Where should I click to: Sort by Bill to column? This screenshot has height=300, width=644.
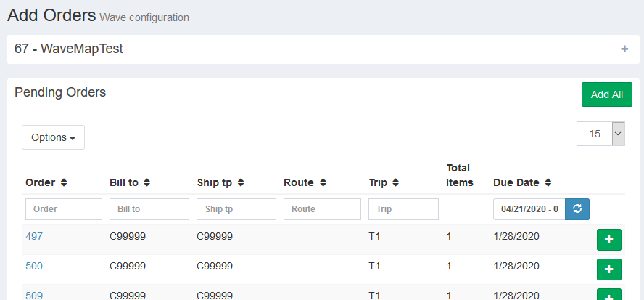pos(146,182)
